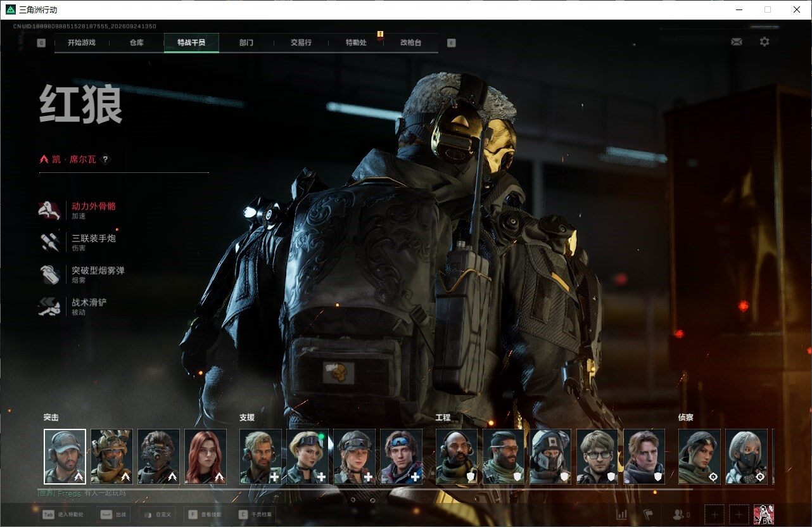Open the 部门 tab
The height and width of the screenshot is (527, 812).
(x=246, y=43)
